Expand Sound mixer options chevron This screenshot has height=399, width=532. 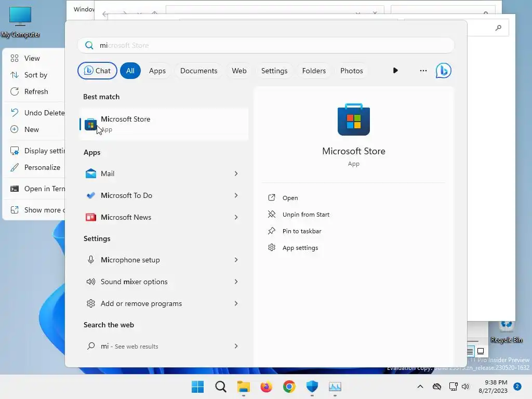pos(236,282)
